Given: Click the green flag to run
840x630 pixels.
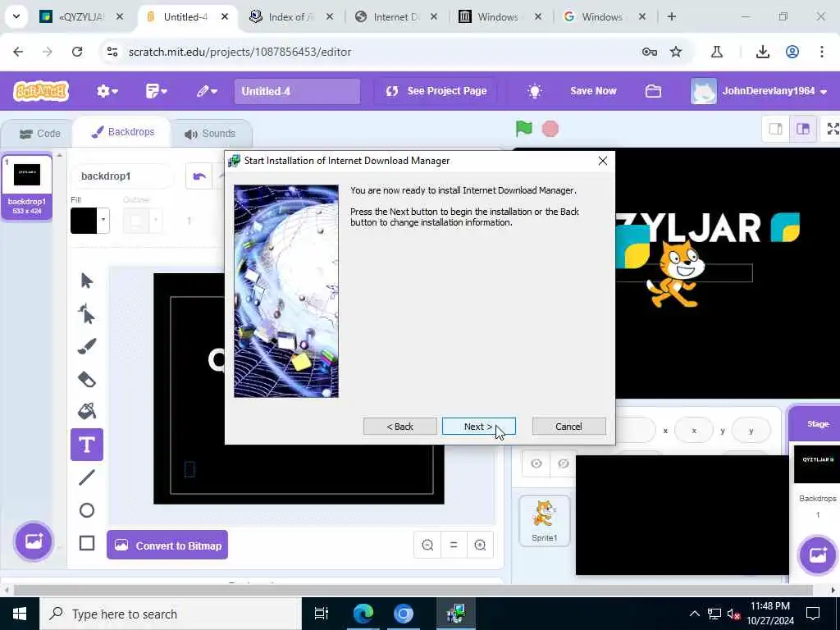Looking at the screenshot, I should tap(523, 129).
